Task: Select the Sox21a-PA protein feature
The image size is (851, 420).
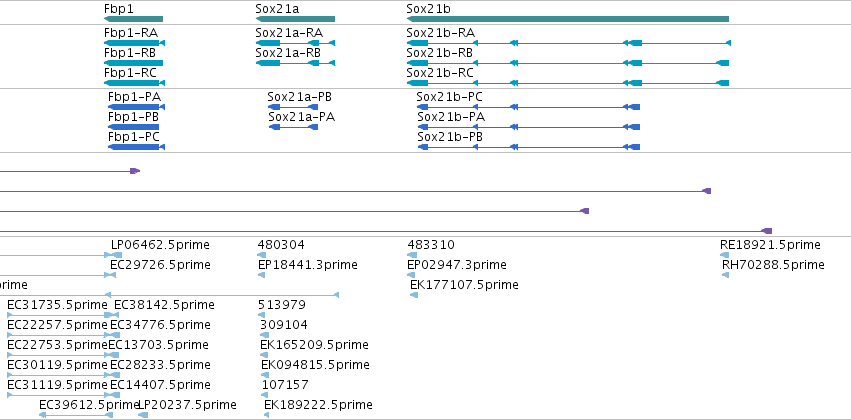Action: coord(294,127)
